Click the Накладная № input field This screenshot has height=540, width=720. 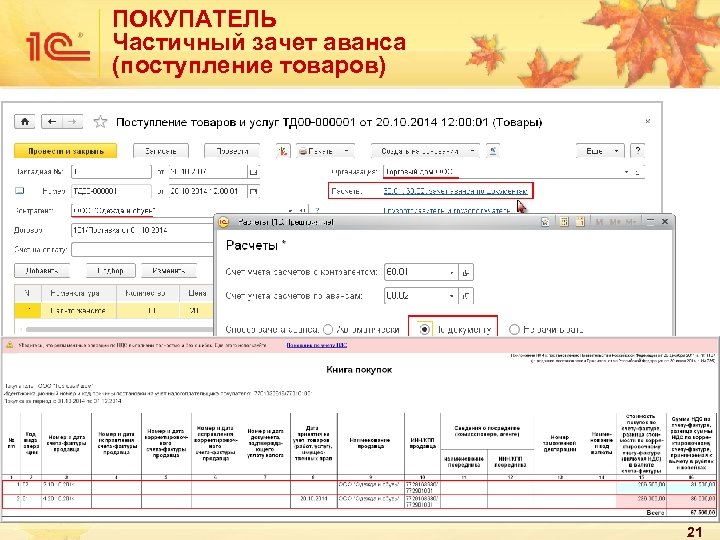pos(111,172)
